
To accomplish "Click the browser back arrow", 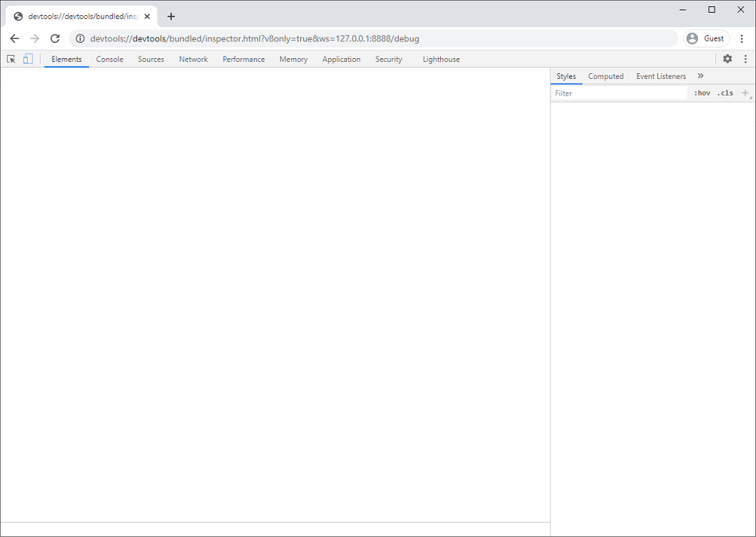I will tap(14, 38).
